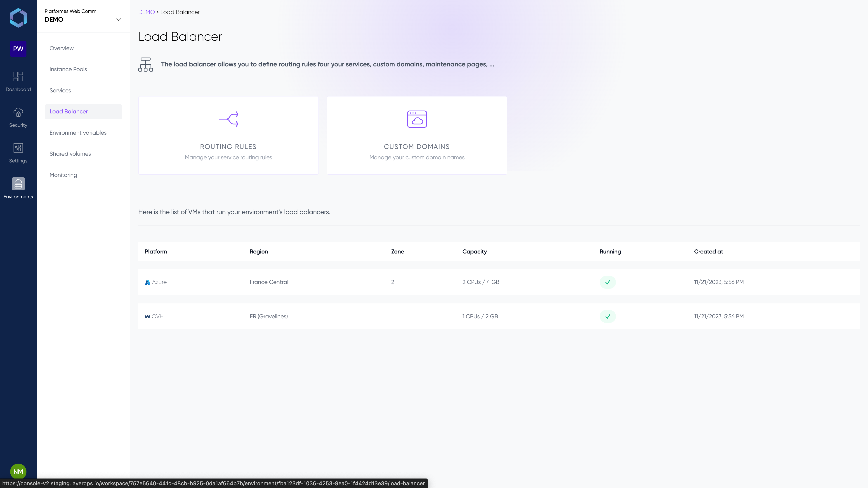Click the France Central region cell
Screen dimensions: 868x488
click(269, 282)
